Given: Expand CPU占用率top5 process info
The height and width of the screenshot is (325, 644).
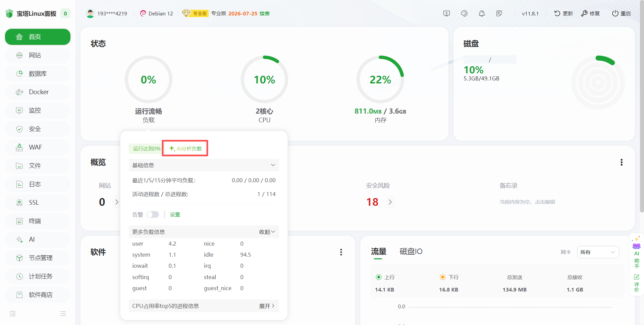Looking at the screenshot, I should point(267,306).
